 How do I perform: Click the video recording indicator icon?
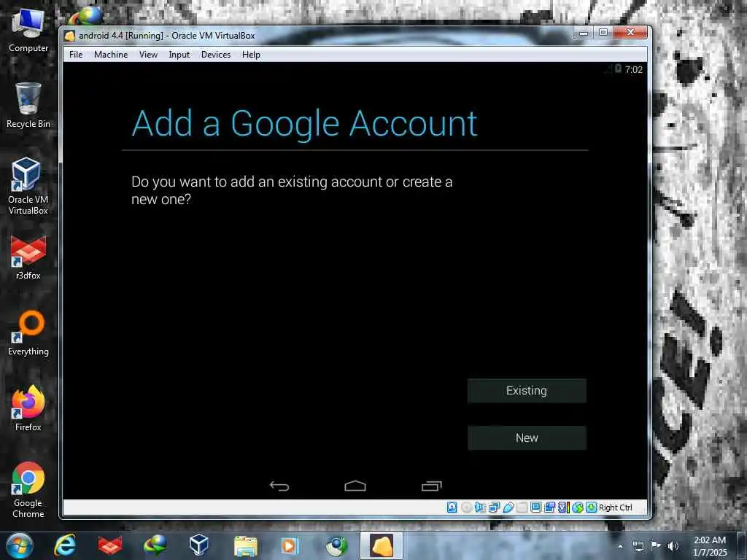click(550, 507)
